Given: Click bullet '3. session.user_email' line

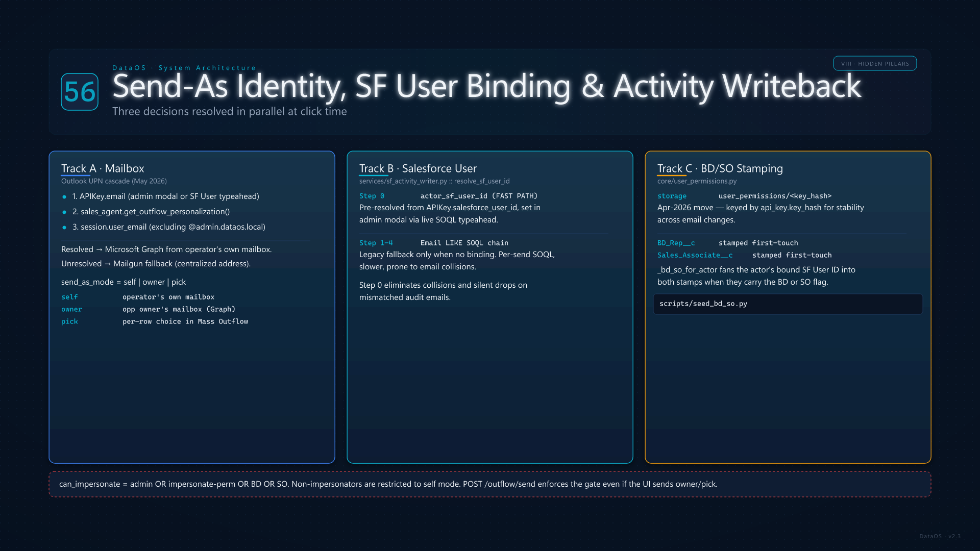Looking at the screenshot, I should click(x=169, y=227).
